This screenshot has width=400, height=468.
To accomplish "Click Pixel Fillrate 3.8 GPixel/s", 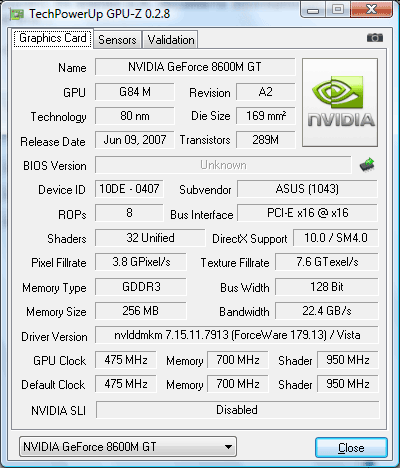I will coord(141,262).
